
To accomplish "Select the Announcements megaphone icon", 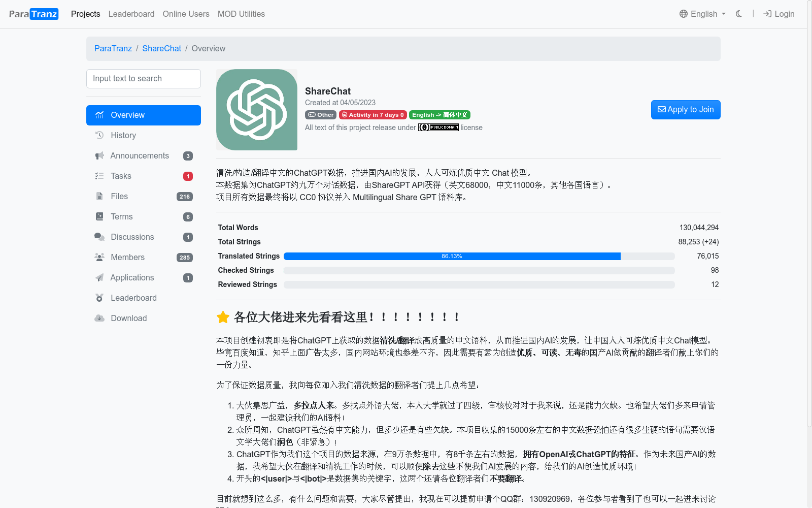I will pyautogui.click(x=99, y=155).
